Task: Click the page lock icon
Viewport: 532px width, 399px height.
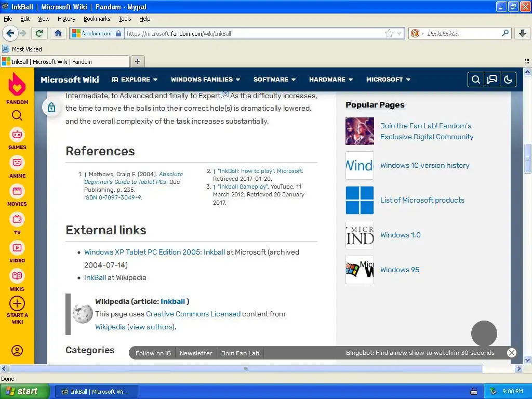Action: click(x=51, y=107)
